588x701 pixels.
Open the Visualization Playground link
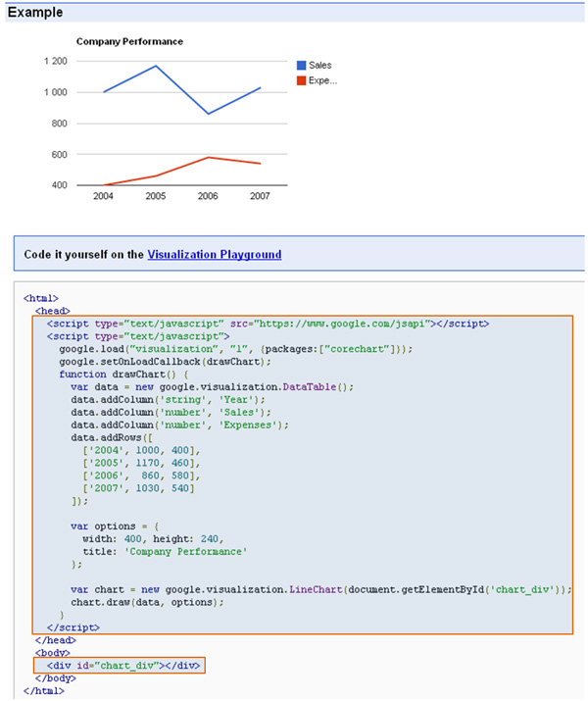[x=215, y=254]
